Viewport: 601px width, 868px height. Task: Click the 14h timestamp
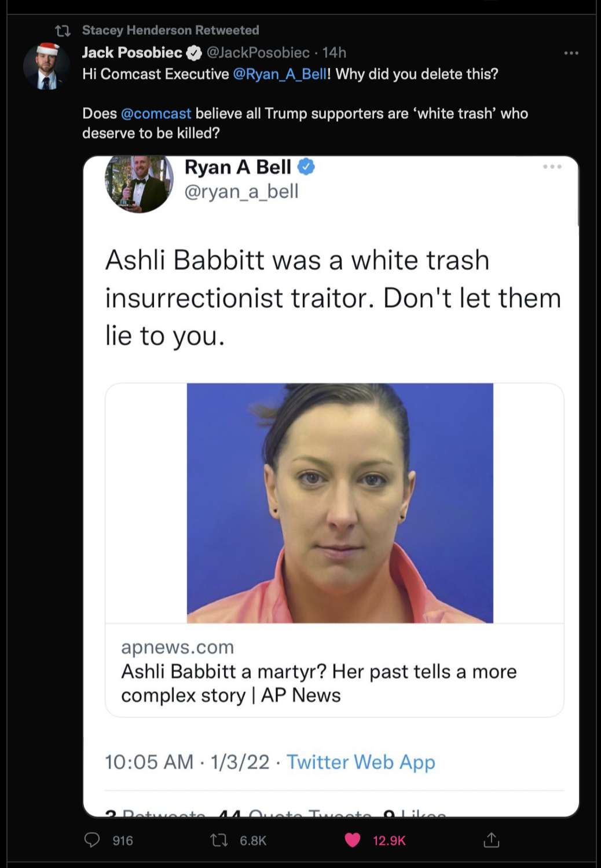(334, 53)
